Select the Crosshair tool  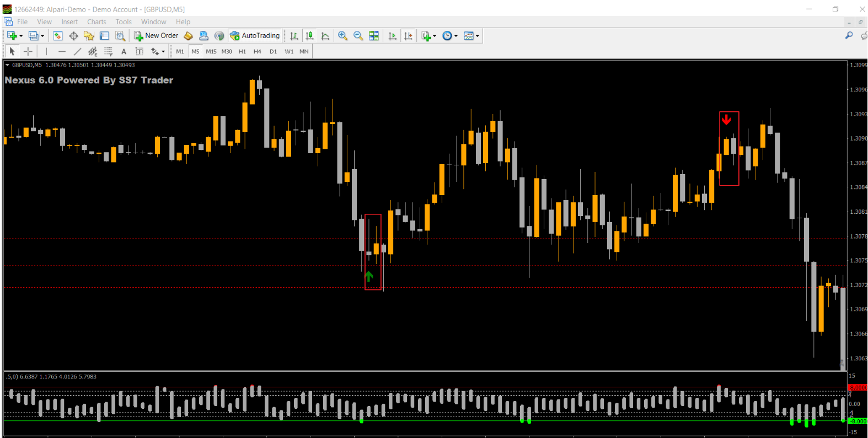point(28,51)
